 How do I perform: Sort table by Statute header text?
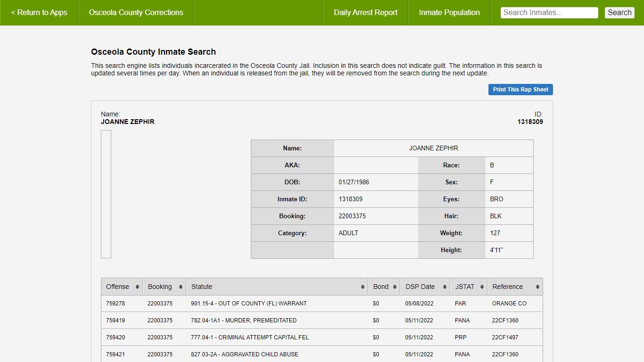point(202,287)
